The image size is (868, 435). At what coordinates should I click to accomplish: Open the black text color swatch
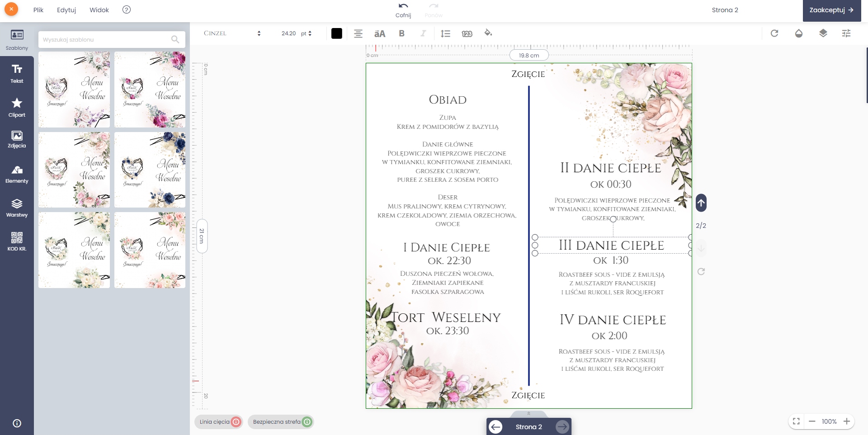337,33
